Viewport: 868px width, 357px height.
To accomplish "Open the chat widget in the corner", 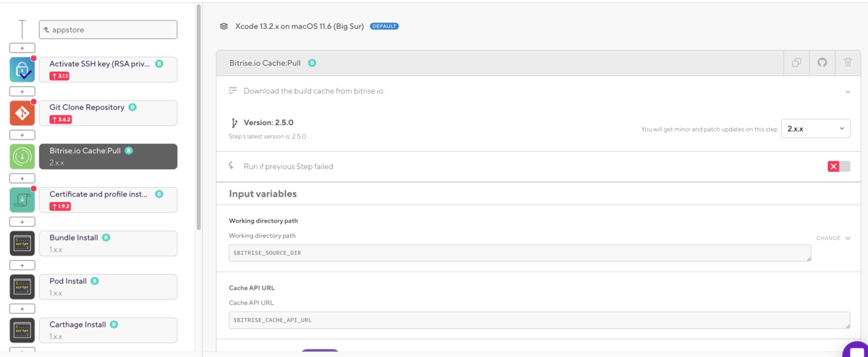I will (856, 350).
